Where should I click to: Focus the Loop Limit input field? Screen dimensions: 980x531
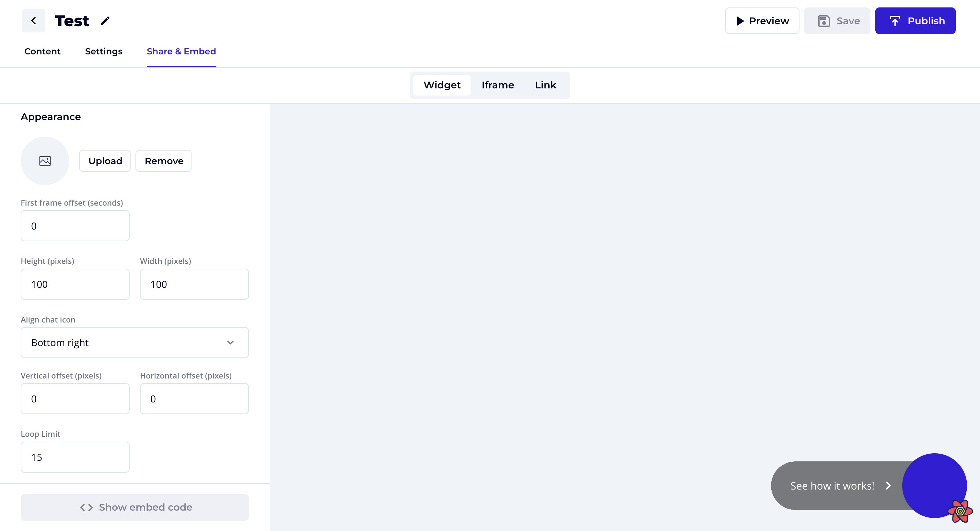coord(75,457)
